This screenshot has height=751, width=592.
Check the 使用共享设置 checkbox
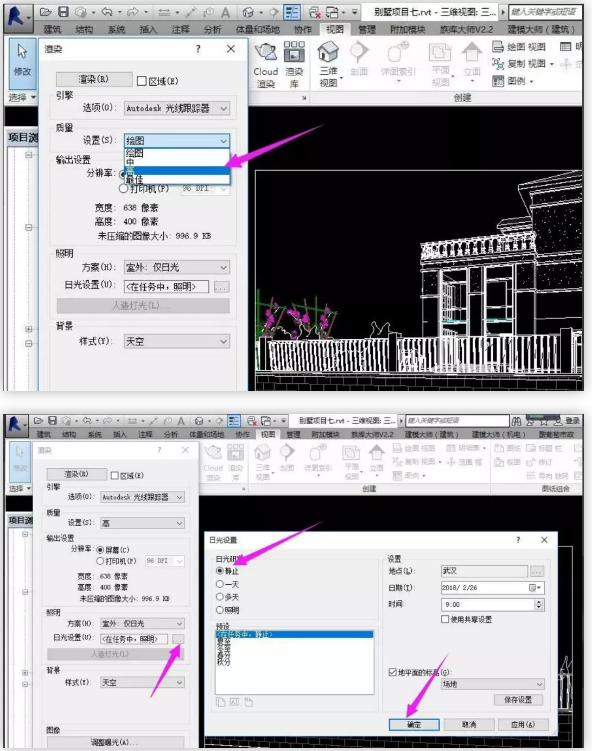pyautogui.click(x=445, y=619)
